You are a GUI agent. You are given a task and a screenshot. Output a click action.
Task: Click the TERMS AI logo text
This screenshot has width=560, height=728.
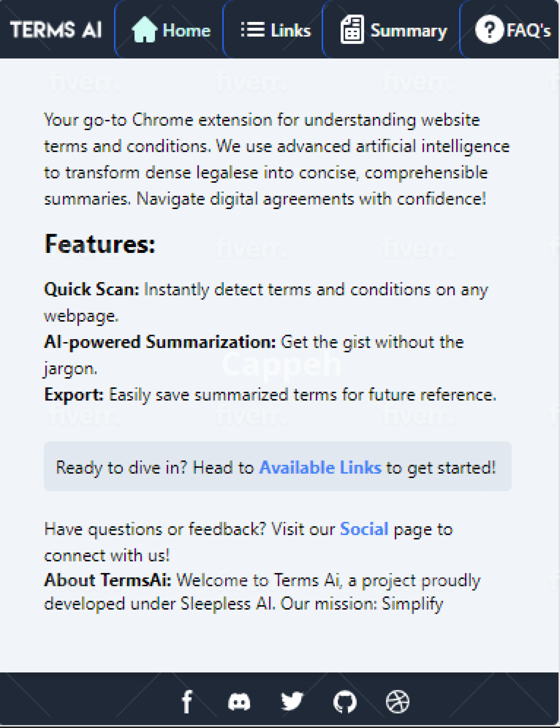tap(56, 30)
